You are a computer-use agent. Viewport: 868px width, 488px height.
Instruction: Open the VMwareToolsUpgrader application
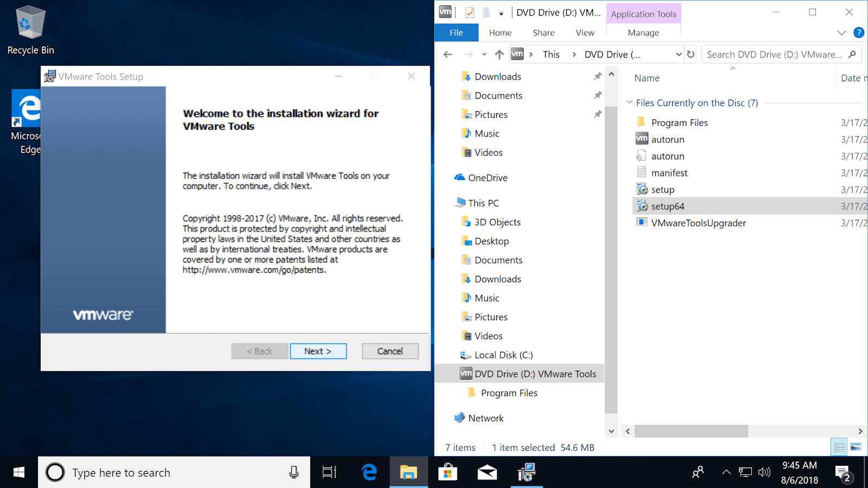(x=699, y=222)
